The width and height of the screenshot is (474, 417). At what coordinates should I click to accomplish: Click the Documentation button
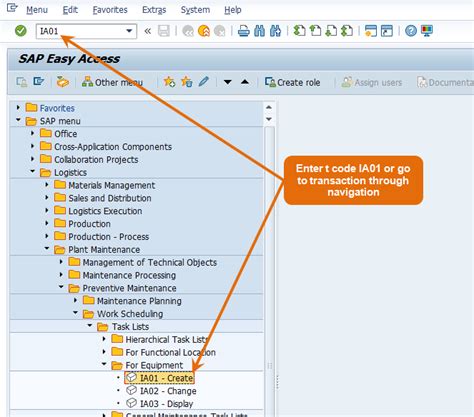[445, 82]
